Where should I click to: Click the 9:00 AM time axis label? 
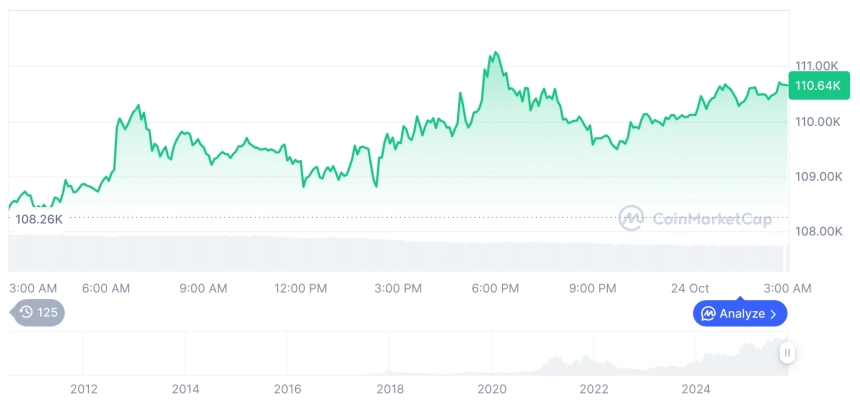[203, 288]
